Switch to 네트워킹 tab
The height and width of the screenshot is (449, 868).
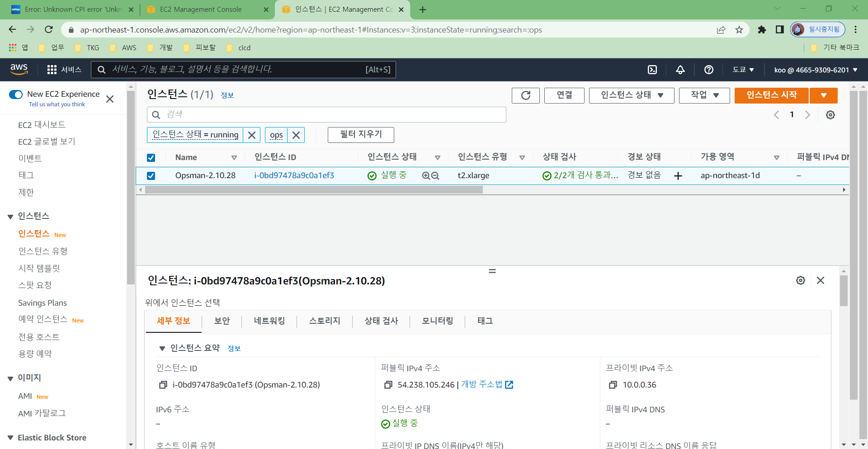269,321
